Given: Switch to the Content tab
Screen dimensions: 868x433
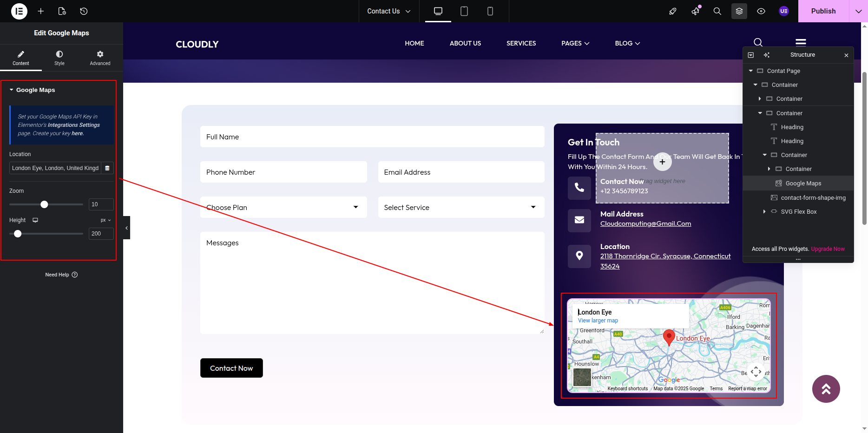Looking at the screenshot, I should (x=21, y=58).
